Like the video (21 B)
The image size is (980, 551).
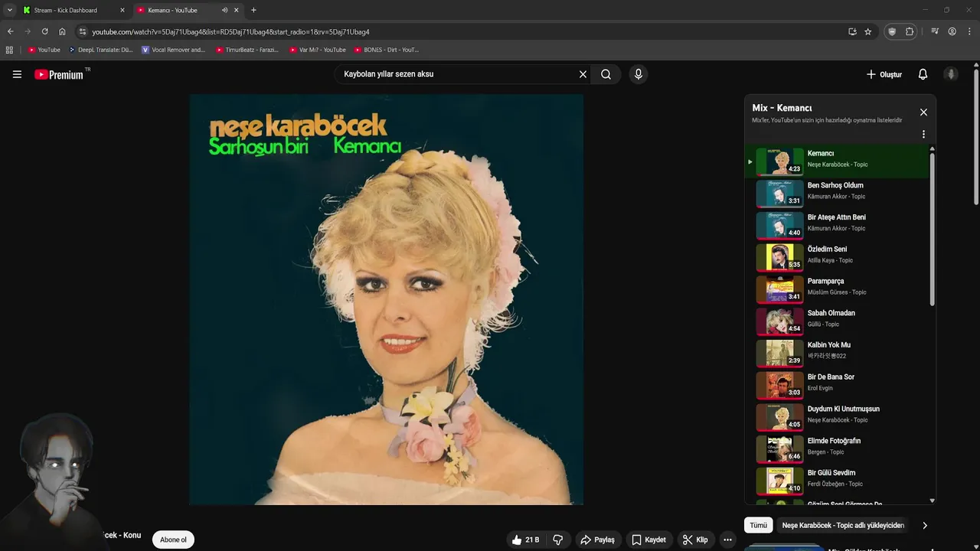[526, 540]
